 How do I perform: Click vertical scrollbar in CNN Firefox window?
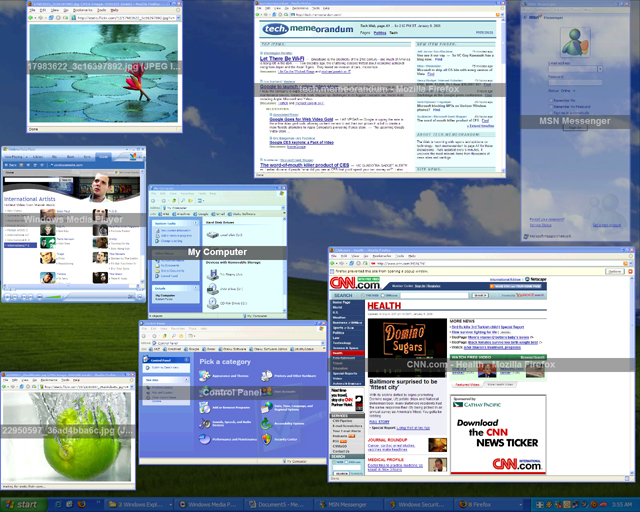click(x=631, y=376)
